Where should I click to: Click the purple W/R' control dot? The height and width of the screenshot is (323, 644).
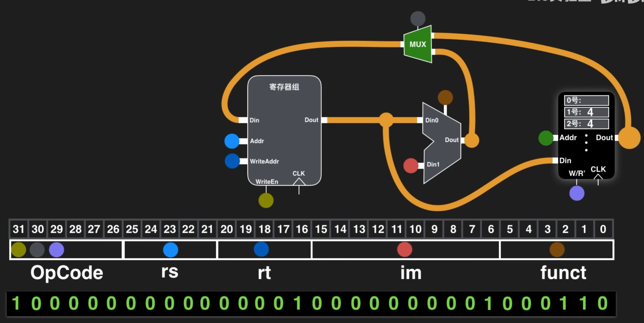coord(577,193)
